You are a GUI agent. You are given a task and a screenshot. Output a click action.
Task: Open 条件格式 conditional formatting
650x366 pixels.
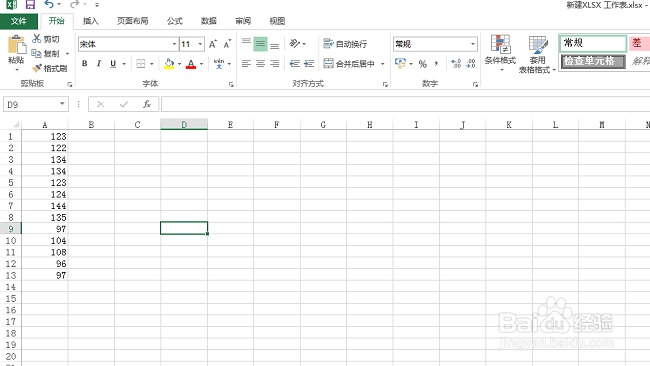point(500,53)
